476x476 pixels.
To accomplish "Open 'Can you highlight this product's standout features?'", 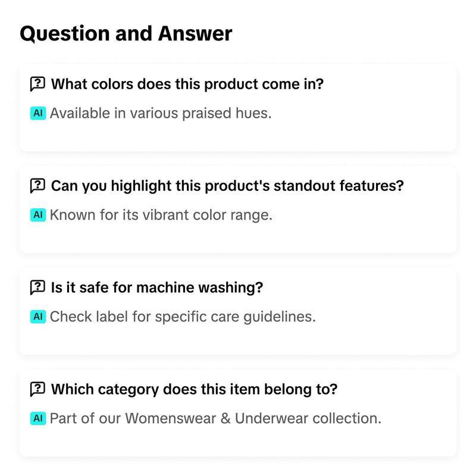I will point(227,186).
